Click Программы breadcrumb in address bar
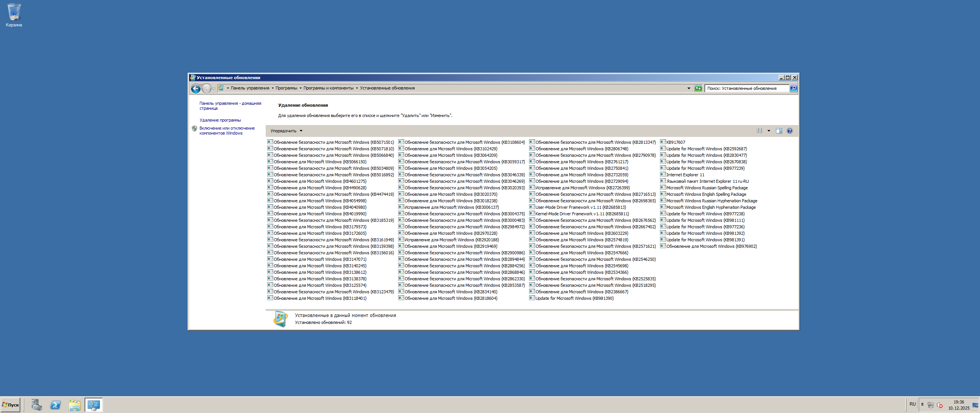 pos(286,88)
